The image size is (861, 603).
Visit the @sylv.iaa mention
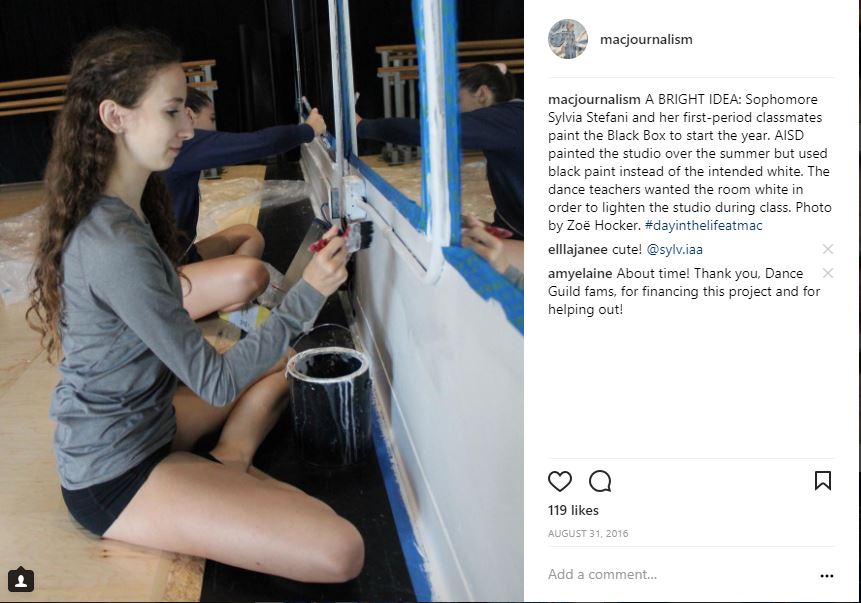(x=674, y=249)
